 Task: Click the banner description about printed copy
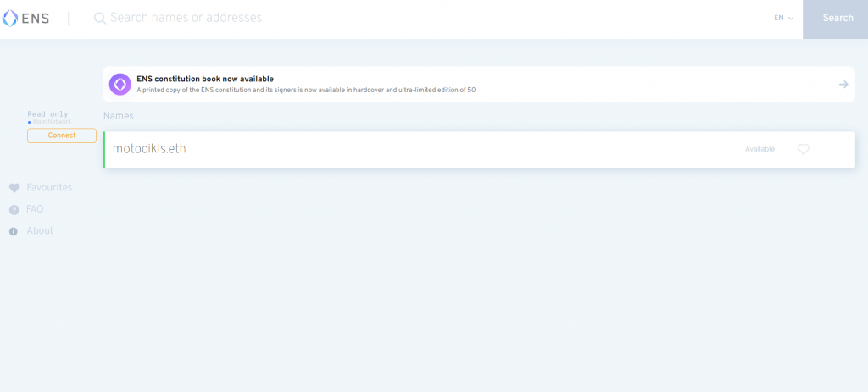point(305,90)
